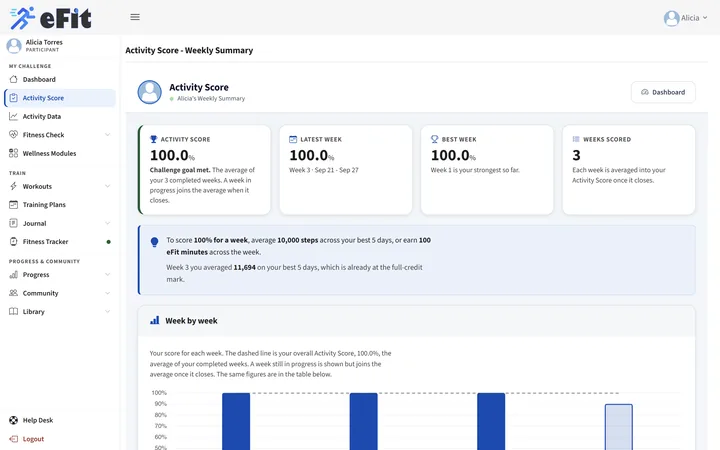Click "Alicia's Weekly Summary" subtitle

[211, 98]
